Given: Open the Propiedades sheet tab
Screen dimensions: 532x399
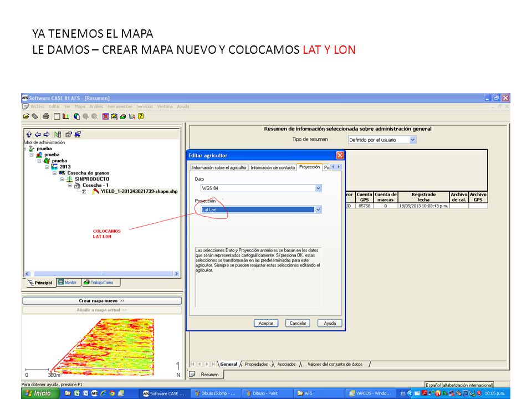Looking at the screenshot, I should (257, 365).
